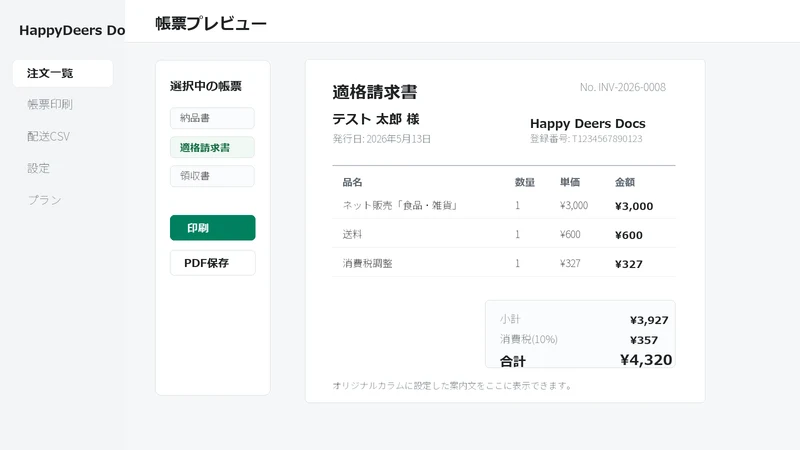
Task: Click the green 印刷 button
Action: [x=212, y=228]
